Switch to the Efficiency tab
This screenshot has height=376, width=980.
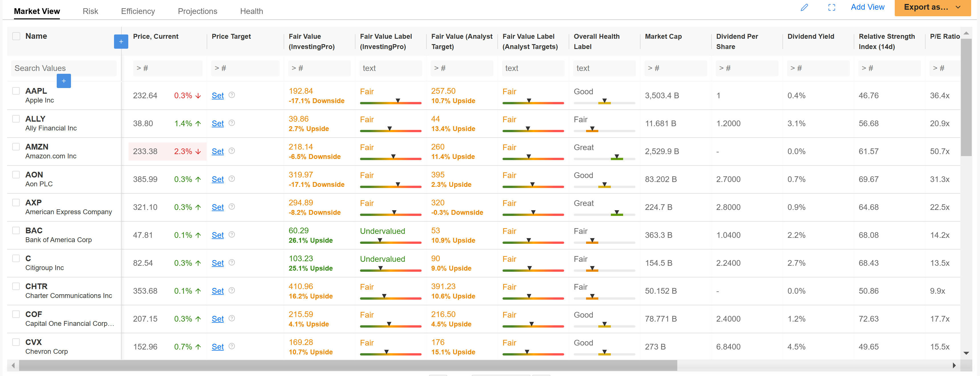click(x=138, y=11)
